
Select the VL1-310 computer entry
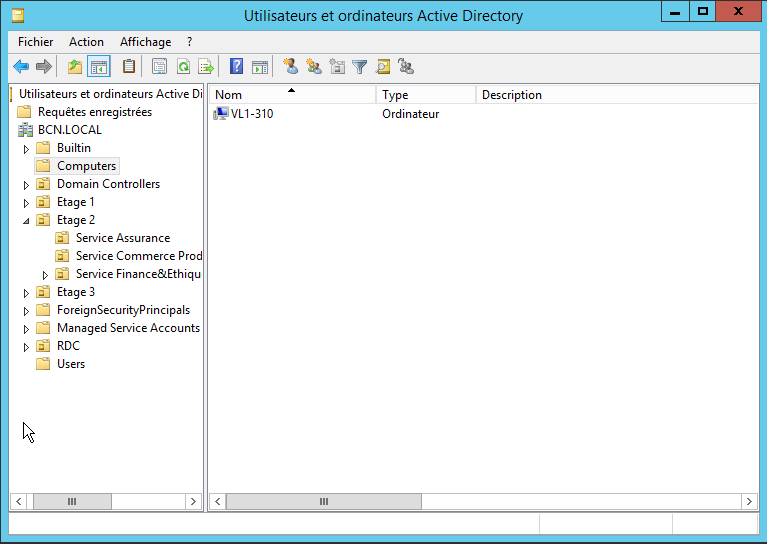pyautogui.click(x=251, y=114)
